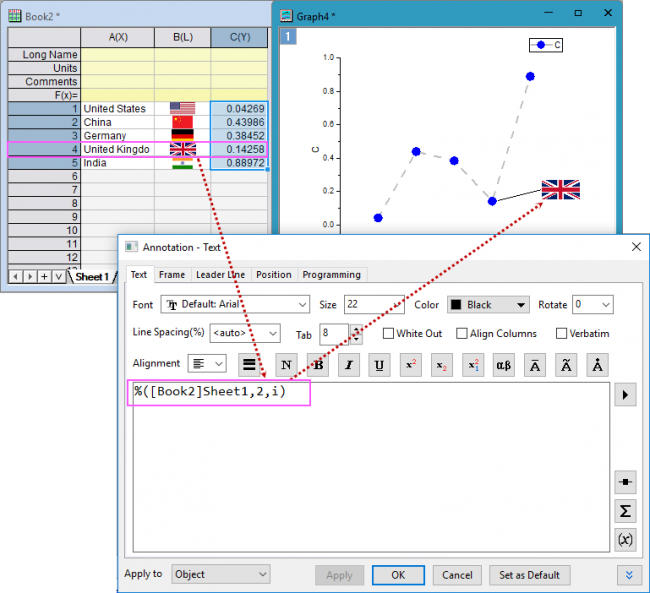
Task: Select layer 1 icon in Graph4
Action: click(288, 36)
